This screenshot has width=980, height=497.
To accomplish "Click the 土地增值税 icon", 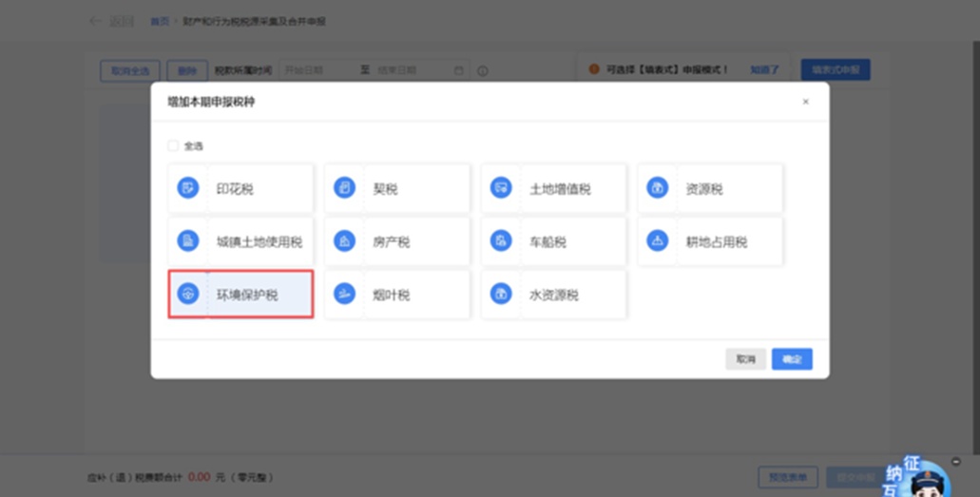I will click(x=501, y=188).
